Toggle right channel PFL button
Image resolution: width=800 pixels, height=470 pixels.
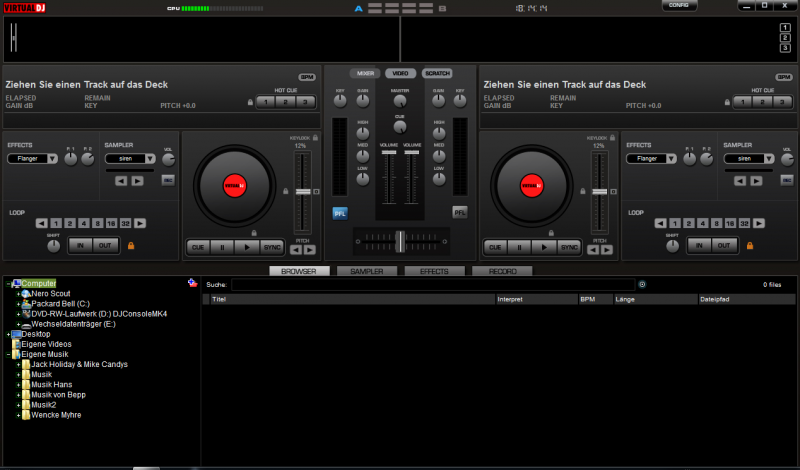pos(460,212)
